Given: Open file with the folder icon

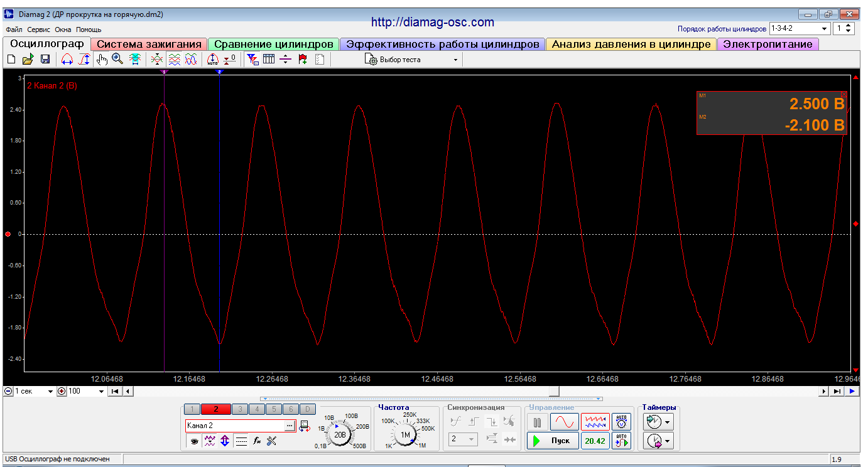Looking at the screenshot, I should click(x=28, y=60).
